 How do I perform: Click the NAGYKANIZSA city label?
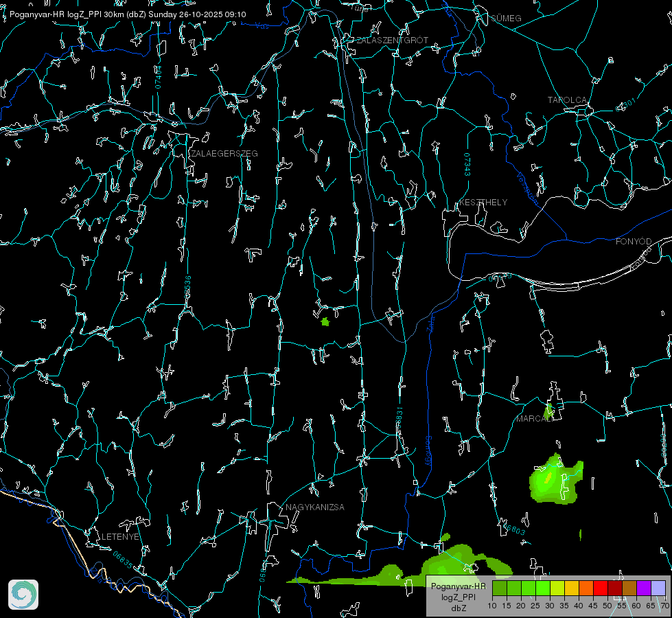point(315,507)
